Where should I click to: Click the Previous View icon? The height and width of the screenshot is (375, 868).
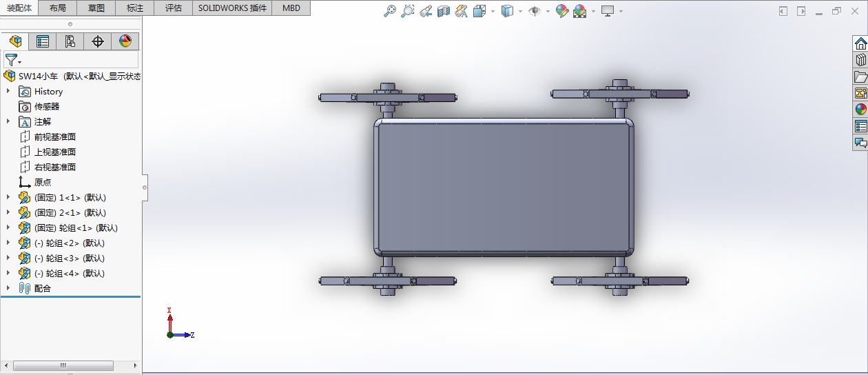(x=426, y=11)
